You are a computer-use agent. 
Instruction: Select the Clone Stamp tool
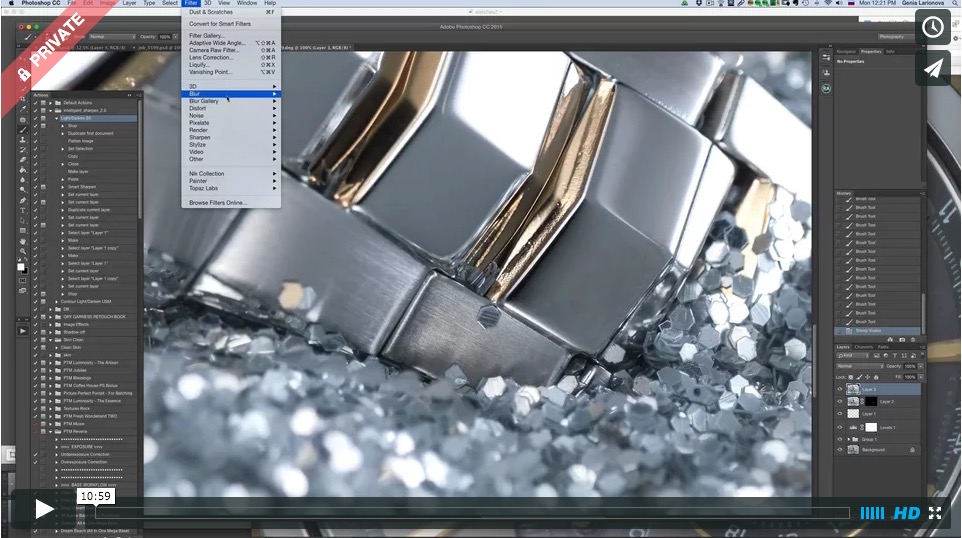click(23, 140)
